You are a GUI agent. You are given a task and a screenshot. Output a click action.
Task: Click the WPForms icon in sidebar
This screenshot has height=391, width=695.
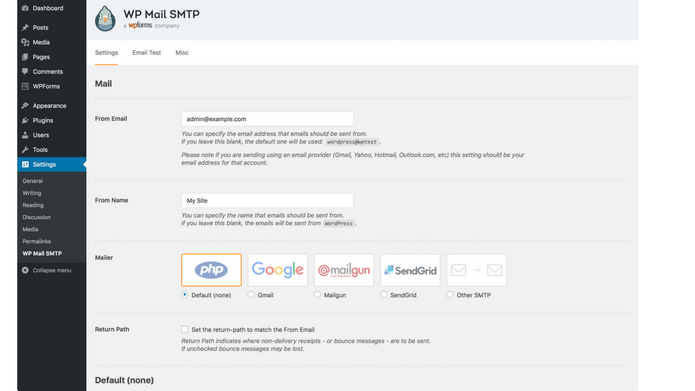pos(25,86)
